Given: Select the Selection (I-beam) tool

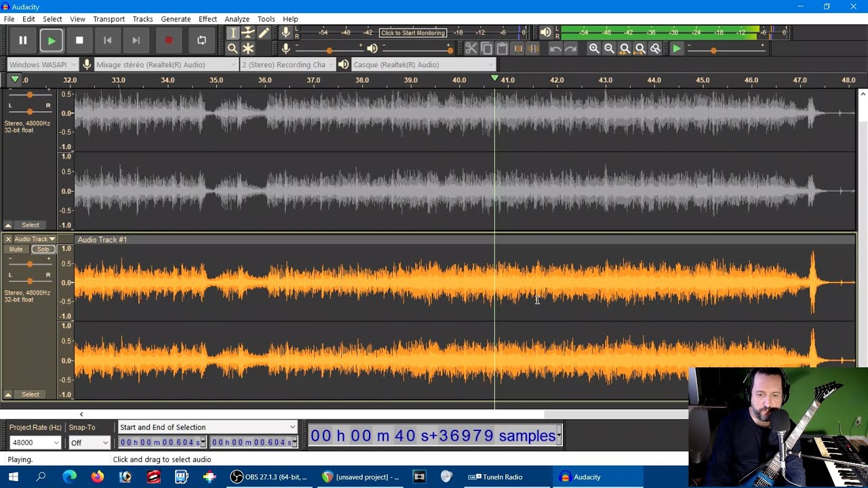Looking at the screenshot, I should [233, 33].
